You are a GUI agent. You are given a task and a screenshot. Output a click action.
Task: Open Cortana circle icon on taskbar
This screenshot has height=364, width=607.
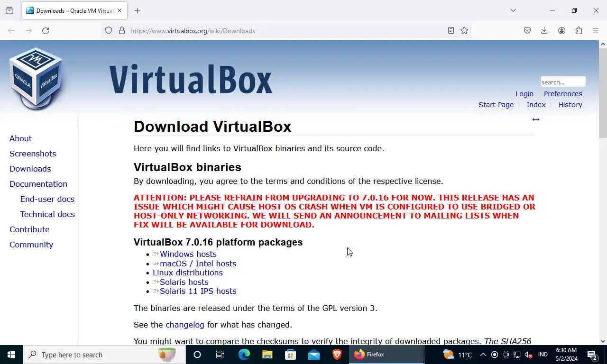[197, 355]
